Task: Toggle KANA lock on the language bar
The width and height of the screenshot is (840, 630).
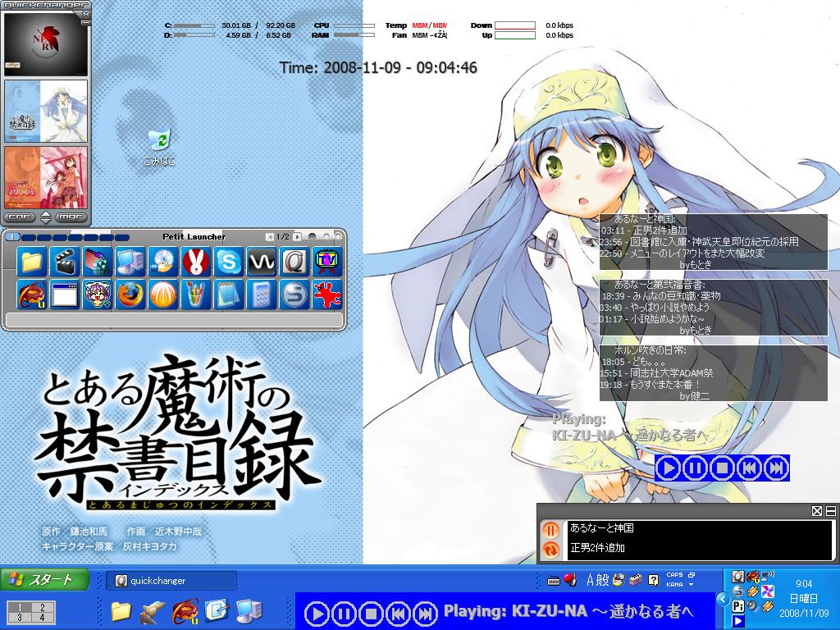Action: tap(674, 584)
